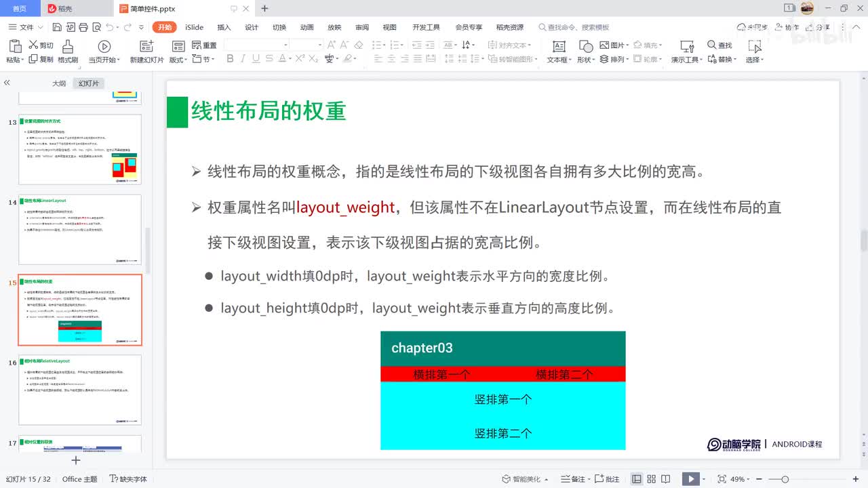Click the command search box (查找命令)

point(574,27)
